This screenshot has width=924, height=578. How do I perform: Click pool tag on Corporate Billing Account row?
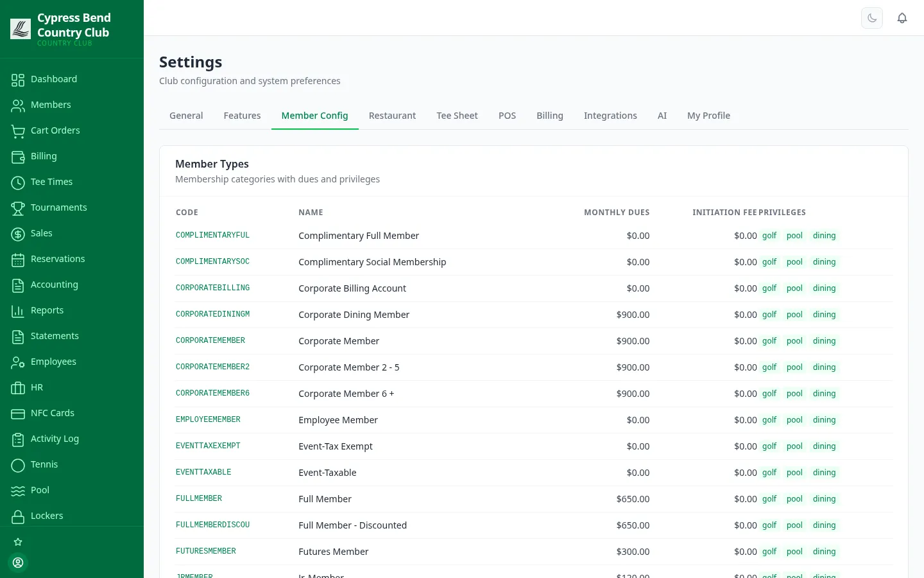[x=794, y=288]
